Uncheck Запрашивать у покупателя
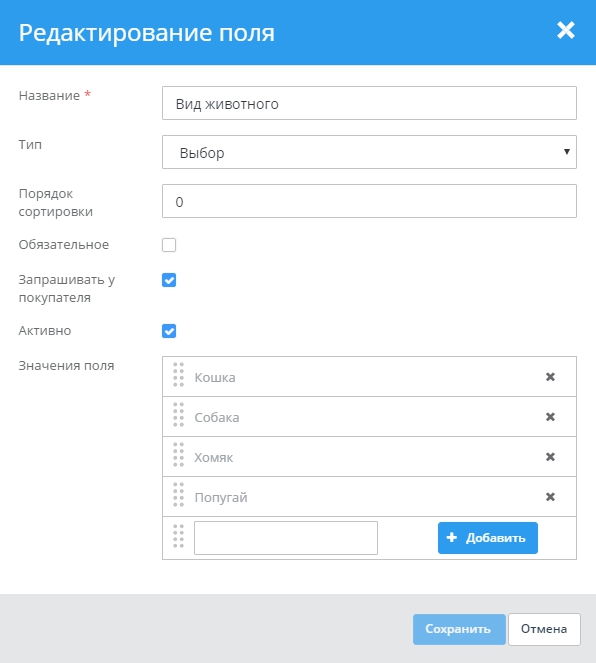 pyautogui.click(x=169, y=280)
